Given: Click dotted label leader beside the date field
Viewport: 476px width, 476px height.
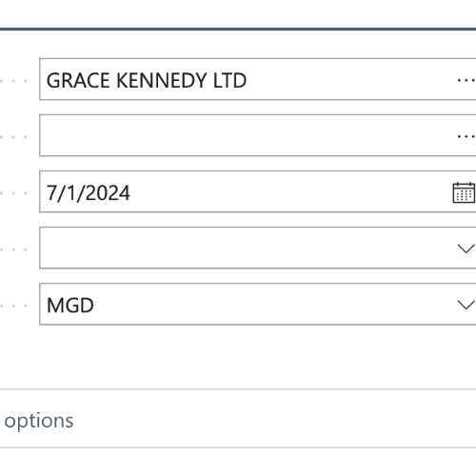Looking at the screenshot, I should coord(13,193).
